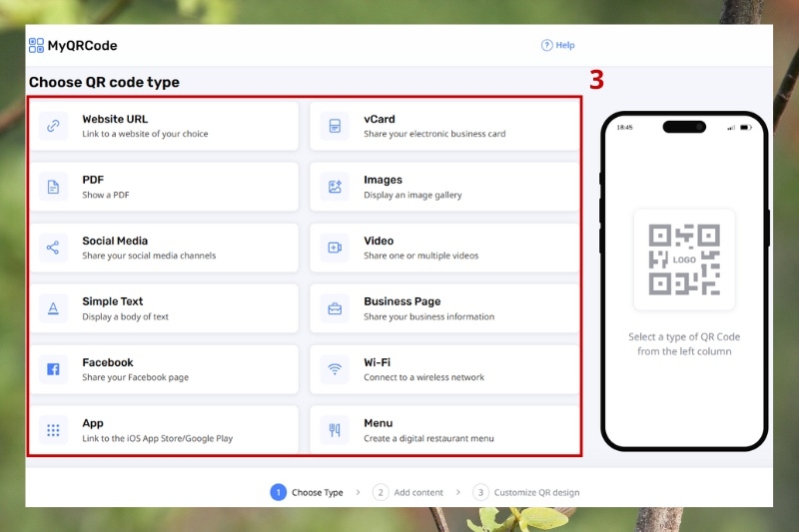Viewport: 799px width, 532px height.
Task: Go to the Customize QR design step label
Action: click(x=536, y=493)
